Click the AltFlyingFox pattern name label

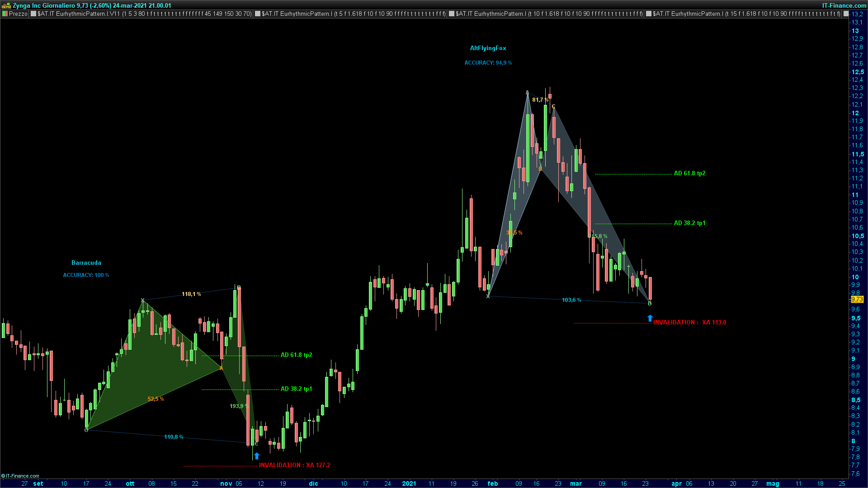(488, 48)
